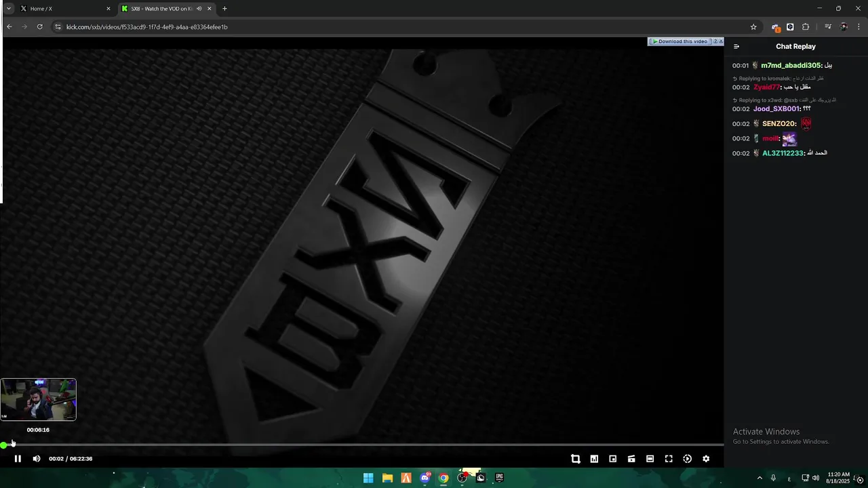Image resolution: width=868 pixels, height=488 pixels.
Task: Switch to the Home / X tab
Action: (x=64, y=9)
